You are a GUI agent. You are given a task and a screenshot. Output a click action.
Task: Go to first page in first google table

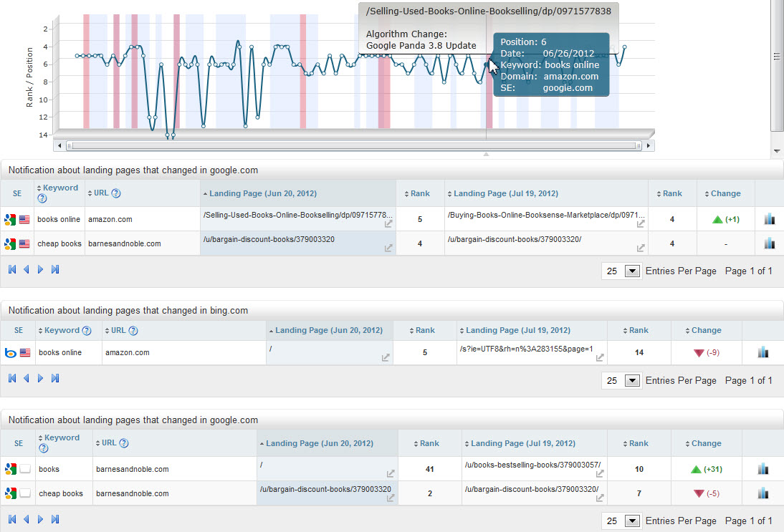[12, 270]
